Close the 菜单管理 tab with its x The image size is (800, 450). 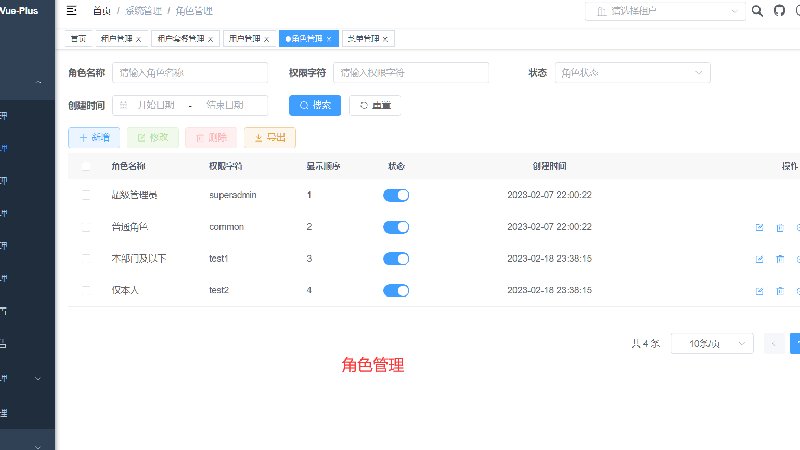[385, 39]
